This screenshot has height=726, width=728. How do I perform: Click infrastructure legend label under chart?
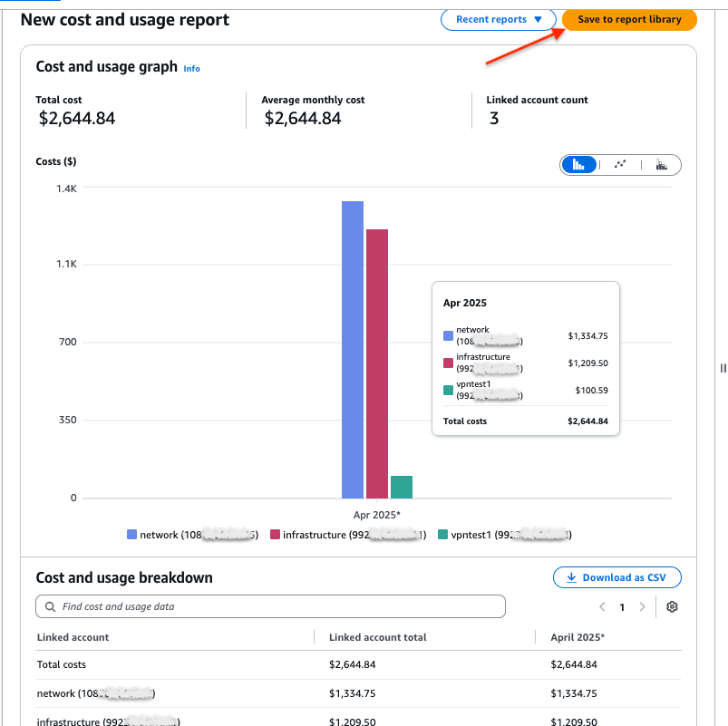point(354,535)
